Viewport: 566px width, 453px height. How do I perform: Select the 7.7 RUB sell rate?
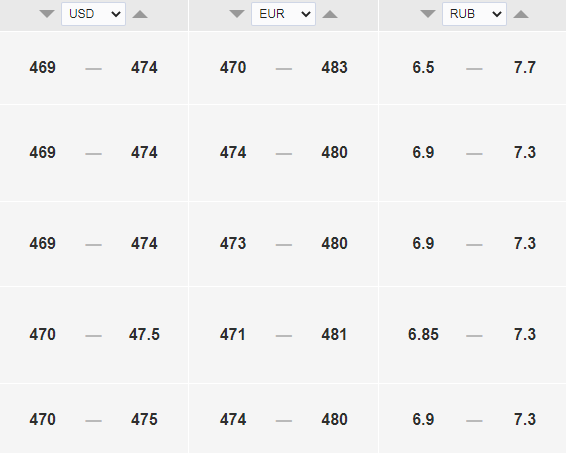click(x=525, y=67)
